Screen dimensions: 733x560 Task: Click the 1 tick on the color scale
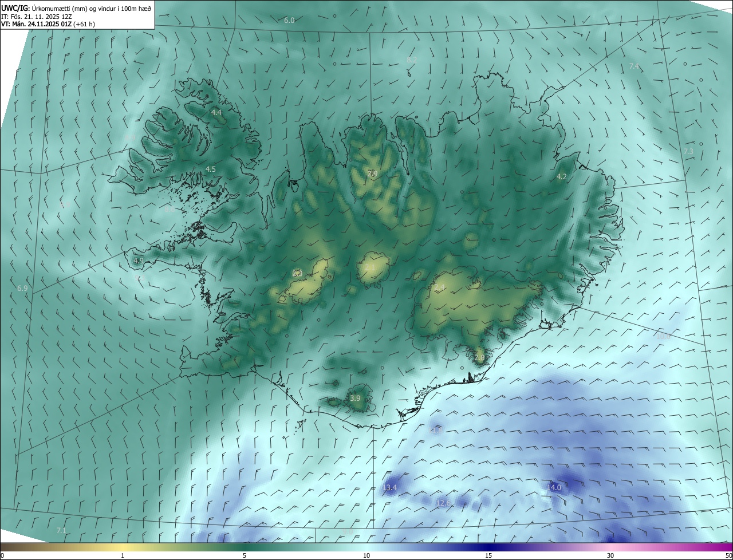coord(123,556)
